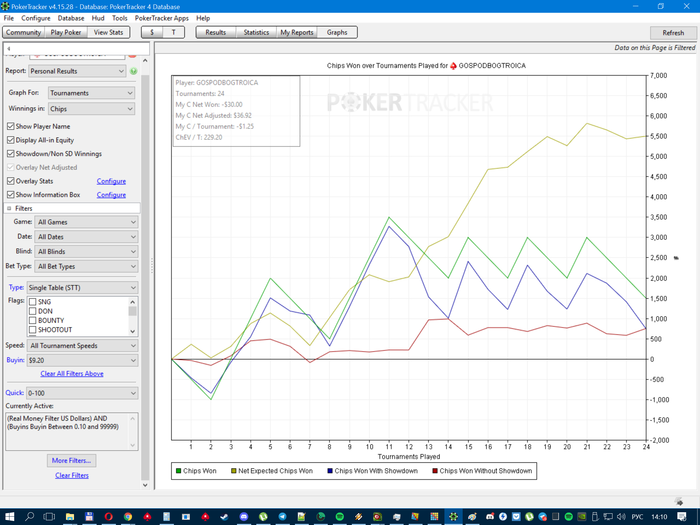The image size is (700, 525).
Task: Click the More Filters button
Action: pyautogui.click(x=71, y=461)
